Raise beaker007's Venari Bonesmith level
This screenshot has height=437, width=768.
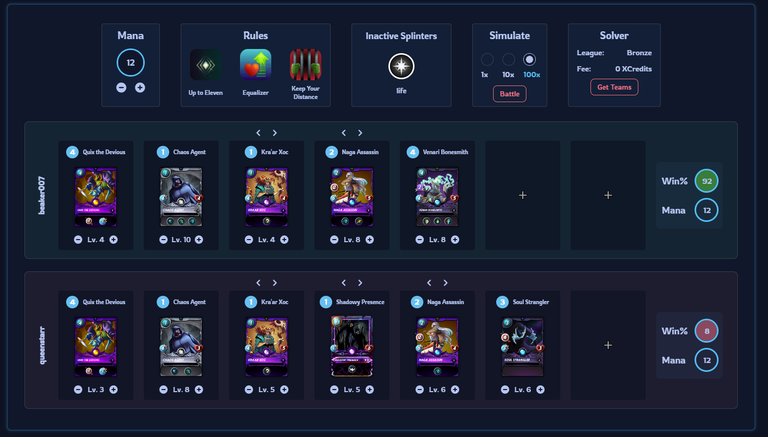tap(455, 240)
